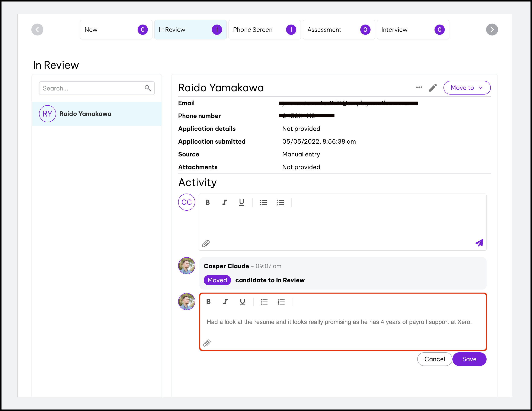Click attachment paperclip in new comment box
The image size is (532, 411).
click(206, 243)
